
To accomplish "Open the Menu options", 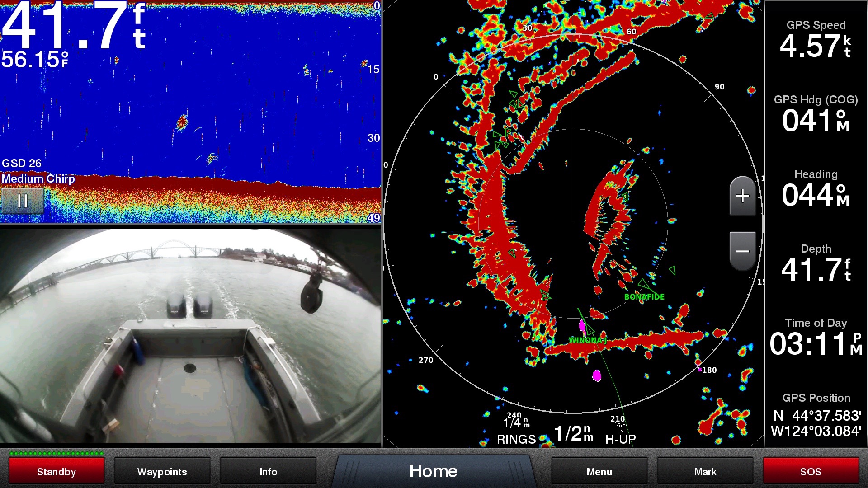I will tap(599, 471).
